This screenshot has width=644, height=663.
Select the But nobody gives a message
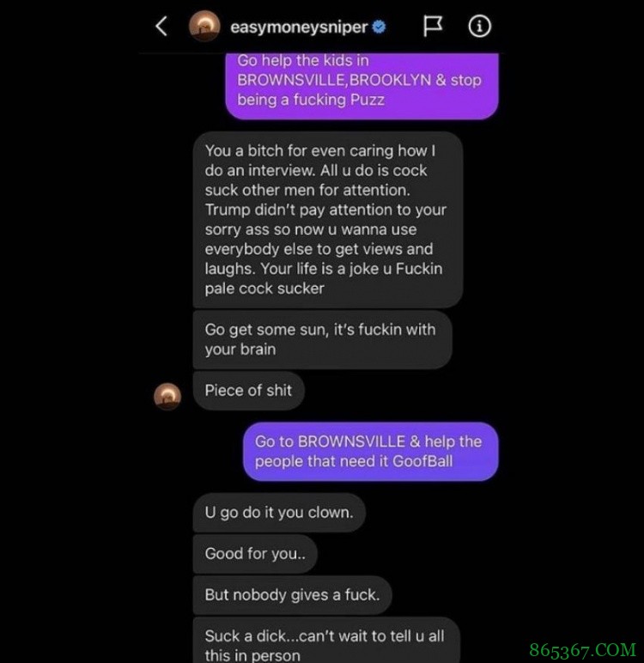(x=292, y=595)
